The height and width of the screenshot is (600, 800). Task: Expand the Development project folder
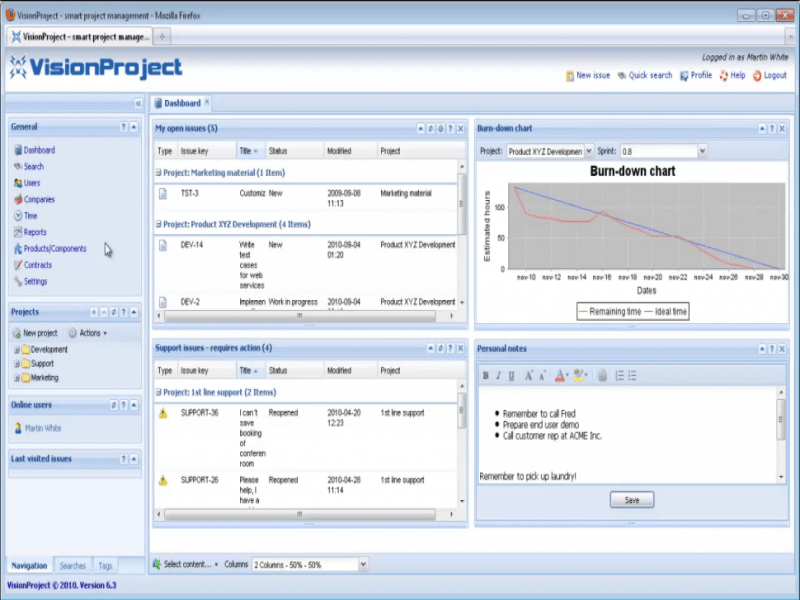16,350
